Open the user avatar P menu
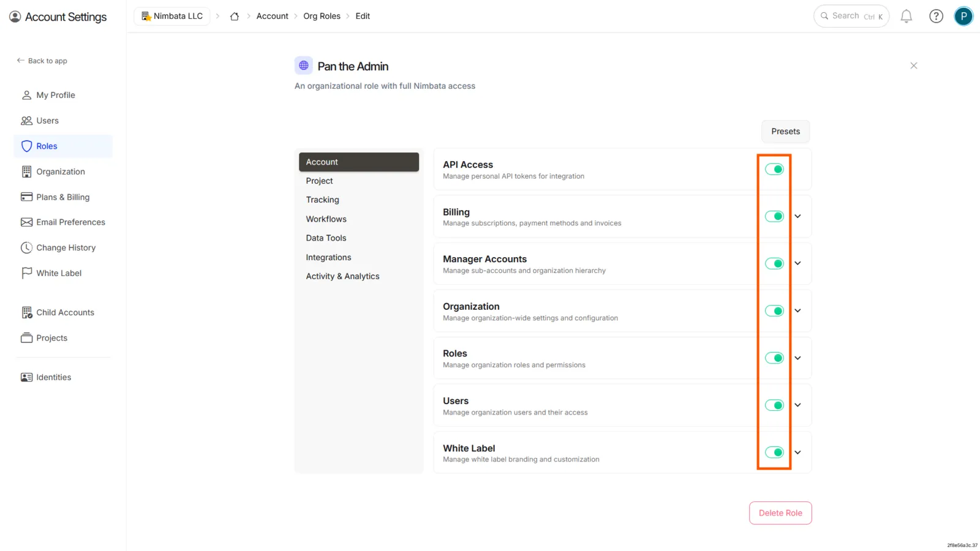This screenshot has width=980, height=551. point(963,17)
